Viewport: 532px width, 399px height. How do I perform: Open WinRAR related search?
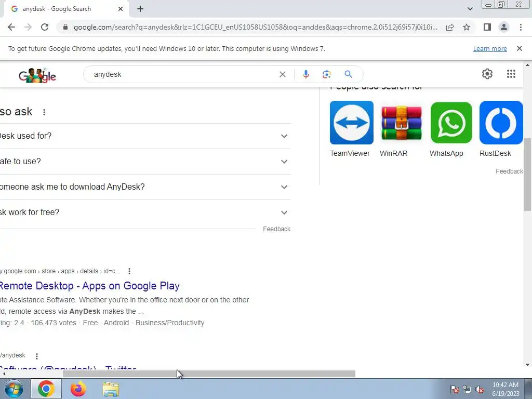(x=401, y=129)
